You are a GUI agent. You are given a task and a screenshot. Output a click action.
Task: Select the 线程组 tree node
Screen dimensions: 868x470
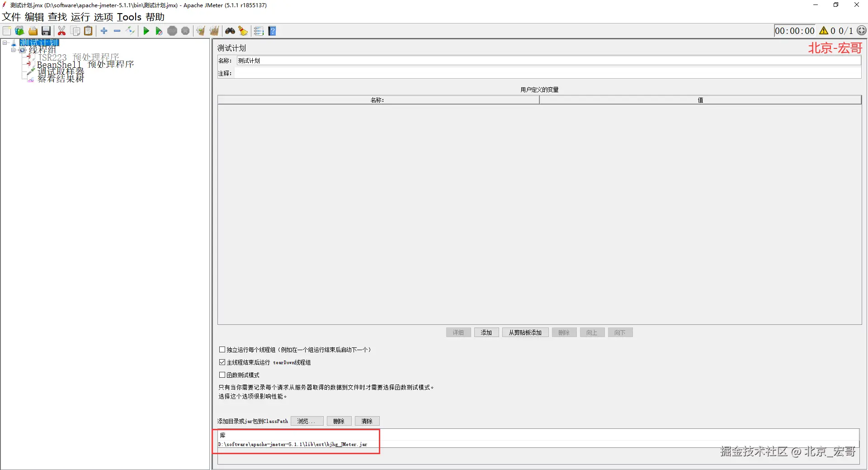pyautogui.click(x=42, y=50)
